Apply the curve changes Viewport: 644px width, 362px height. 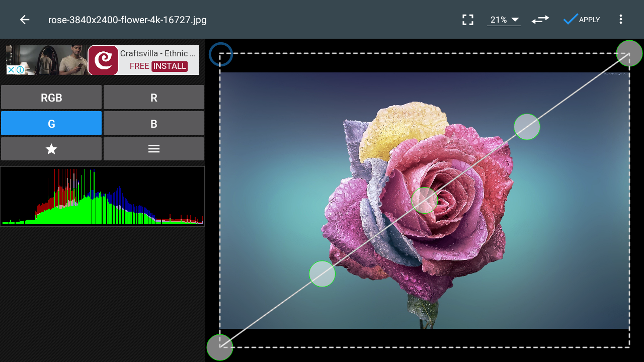(x=582, y=20)
